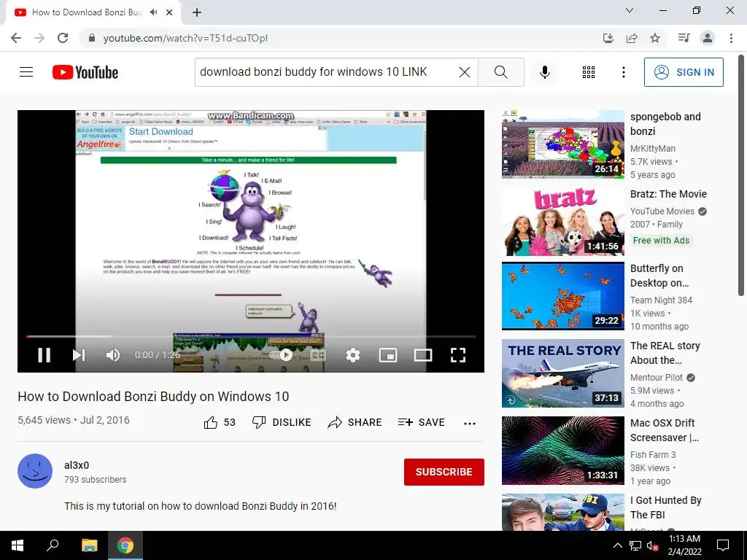This screenshot has height=560, width=747.
Task: Open the muted volume tray icon
Action: 652,545
